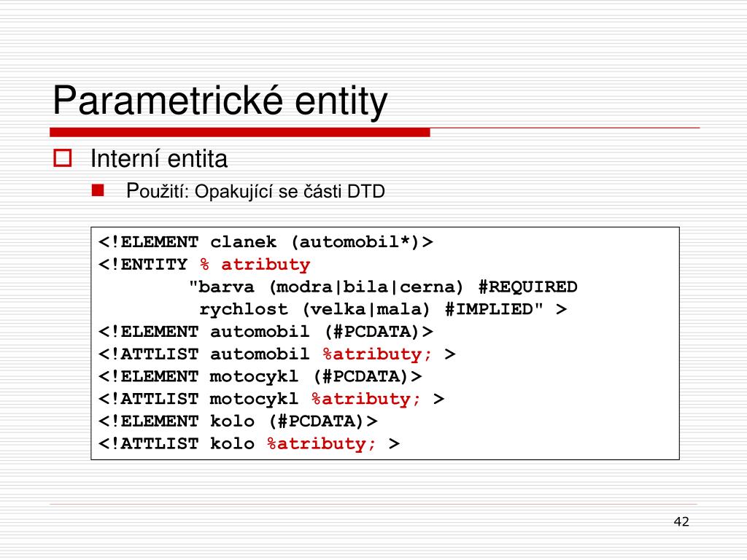Click the slide title "Parametrické entity"
The image size is (747, 560).
click(x=220, y=101)
